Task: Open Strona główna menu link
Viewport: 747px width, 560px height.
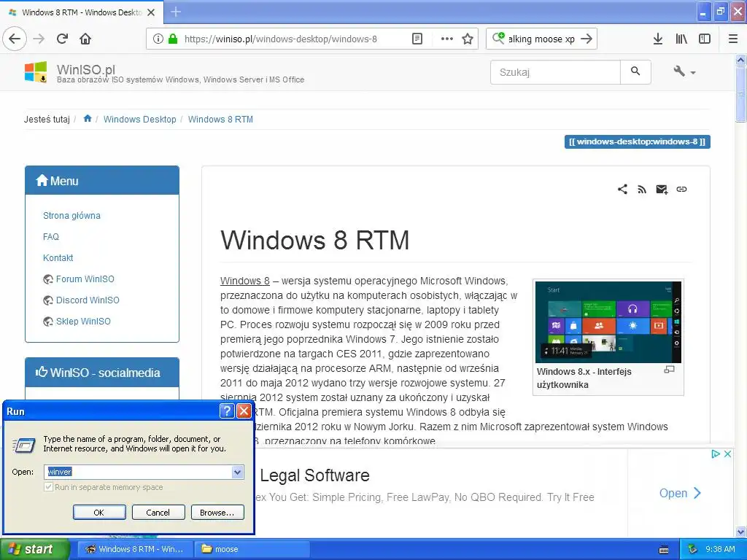Action: tap(72, 216)
